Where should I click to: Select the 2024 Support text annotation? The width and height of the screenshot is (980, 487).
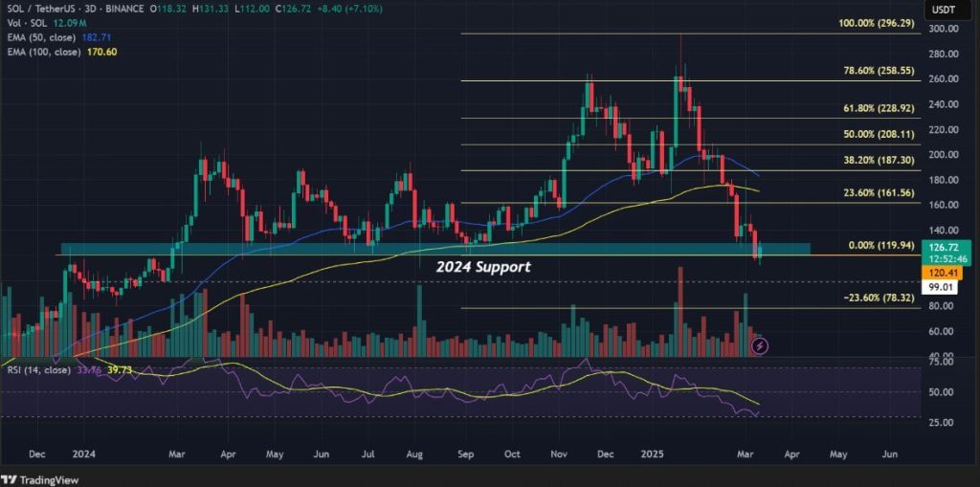[482, 267]
